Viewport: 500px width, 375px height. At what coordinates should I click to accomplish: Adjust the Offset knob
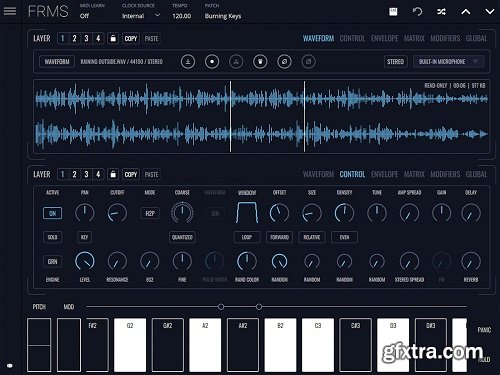(x=279, y=213)
